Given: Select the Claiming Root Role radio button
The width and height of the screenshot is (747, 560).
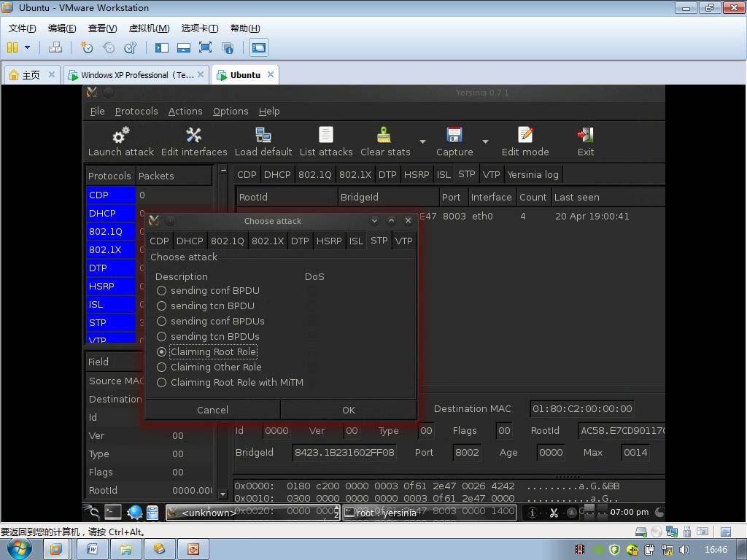Looking at the screenshot, I should (161, 351).
